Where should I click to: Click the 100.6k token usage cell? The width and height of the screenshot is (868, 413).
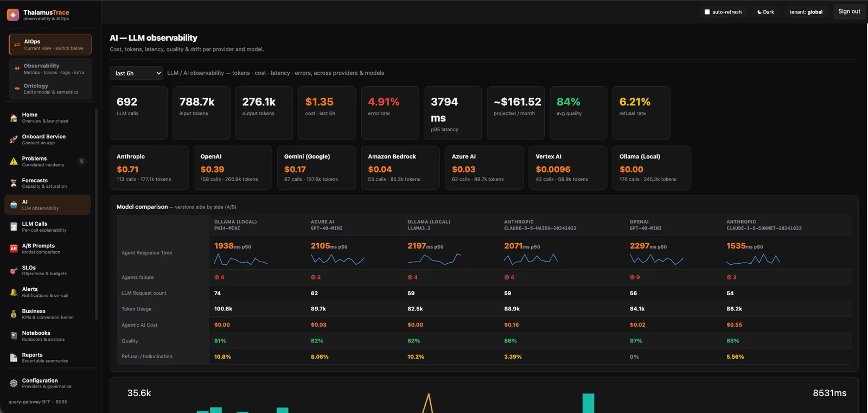[224, 309]
